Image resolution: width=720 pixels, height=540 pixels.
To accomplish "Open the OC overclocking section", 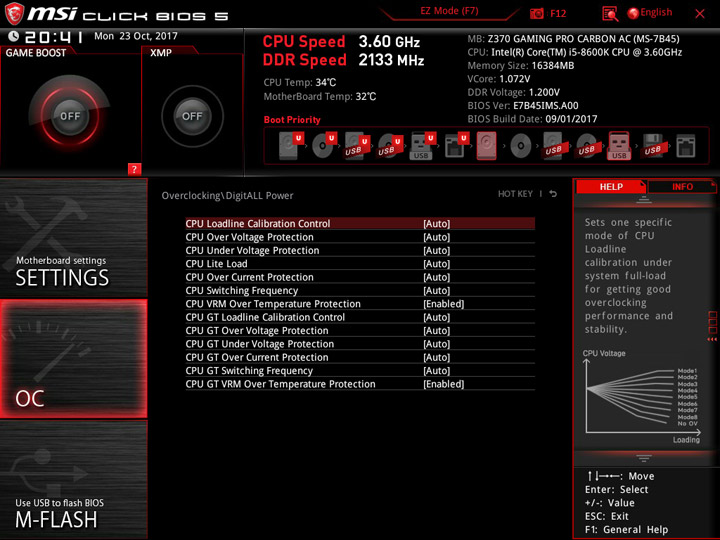I will click(x=73, y=359).
